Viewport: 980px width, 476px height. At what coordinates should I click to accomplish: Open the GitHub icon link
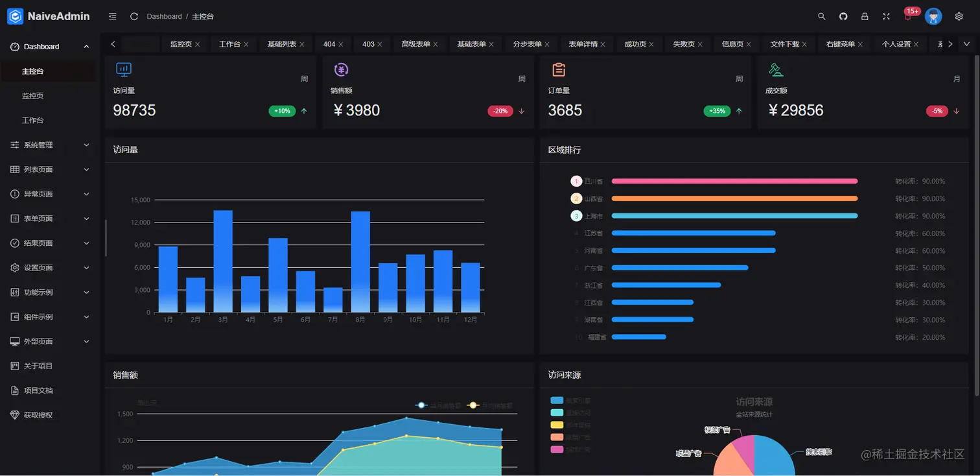pyautogui.click(x=843, y=16)
